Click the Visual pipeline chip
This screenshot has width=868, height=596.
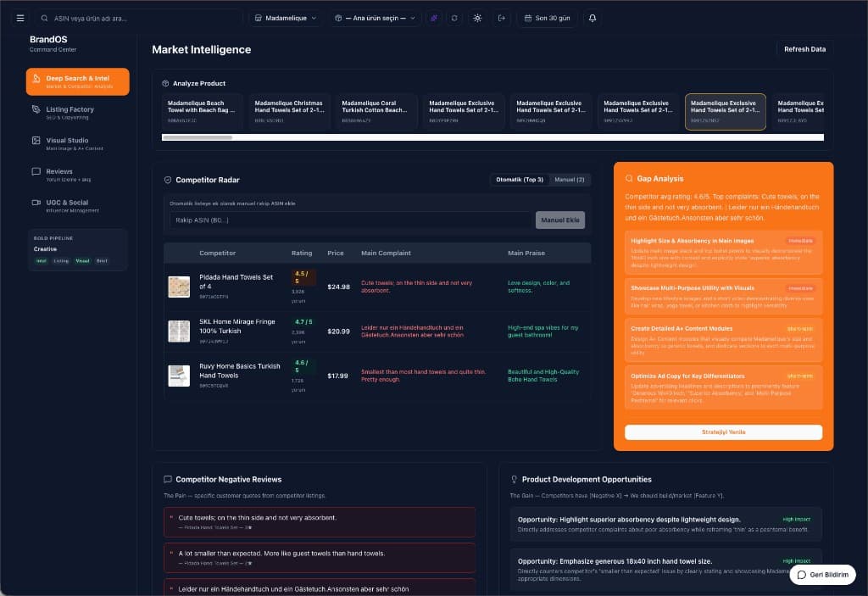pos(82,261)
